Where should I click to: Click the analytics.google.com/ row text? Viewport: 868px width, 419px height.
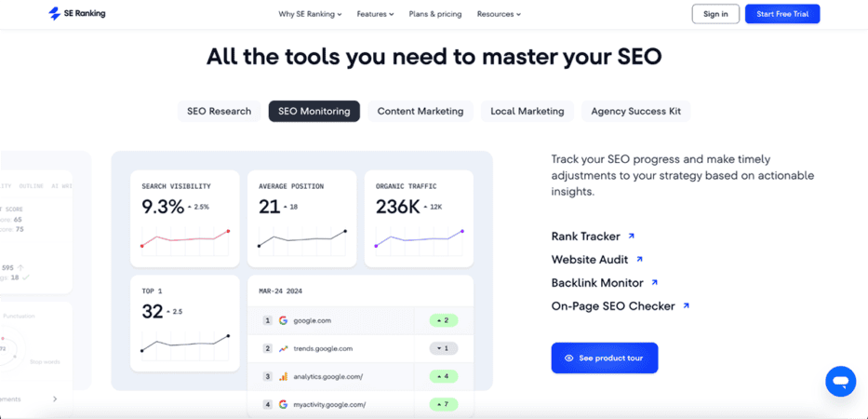[x=327, y=376]
